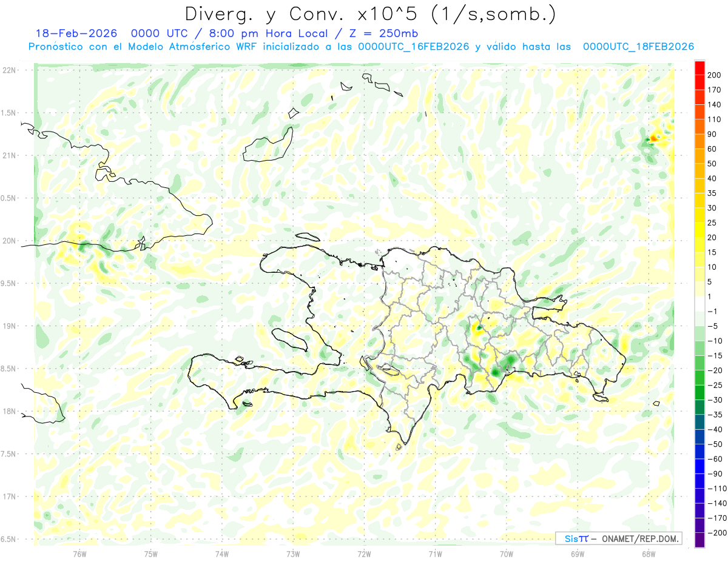The height and width of the screenshot is (562, 728).
Task: Click the colorbar label '110'
Action: point(714,119)
